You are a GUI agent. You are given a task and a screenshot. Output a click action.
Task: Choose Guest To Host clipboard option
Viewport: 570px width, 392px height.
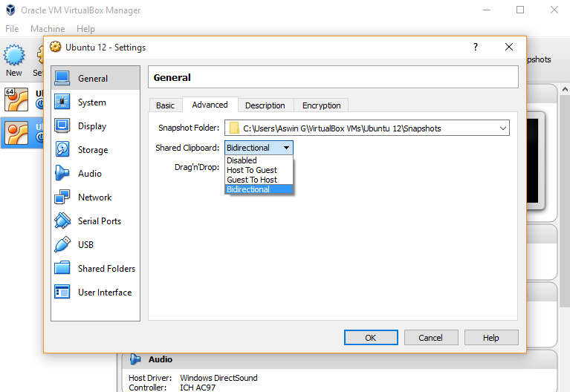(259, 180)
